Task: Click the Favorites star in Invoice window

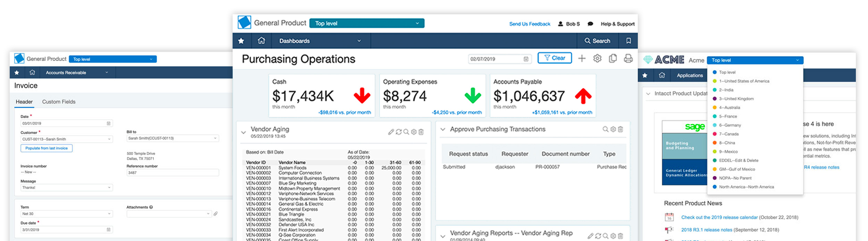Action: pos(17,72)
